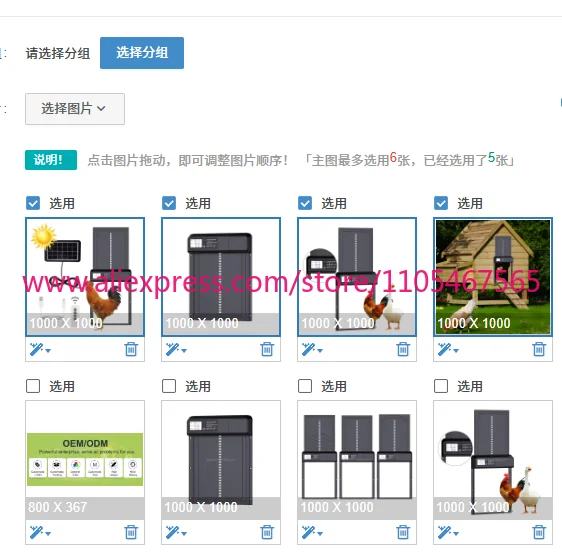This screenshot has height=560, width=562.
Task: Open magic wand edit on first-row single door image
Action: (x=176, y=349)
